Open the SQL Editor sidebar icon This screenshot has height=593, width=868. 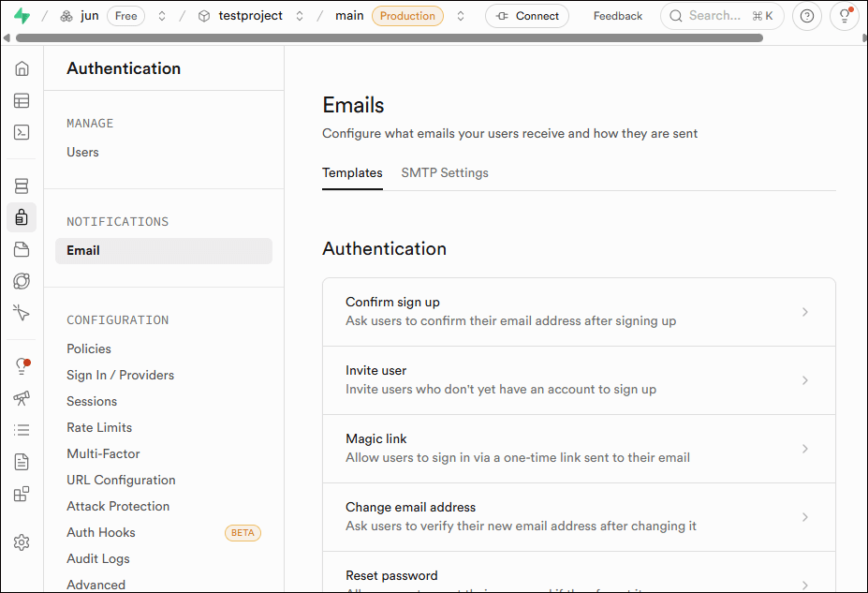click(x=22, y=132)
